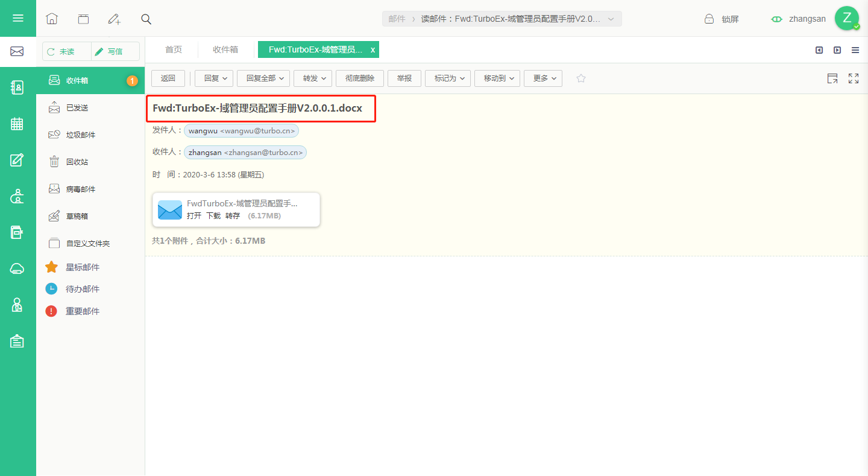Viewport: 868px width, 476px height.
Task: Click 打开 to open the attachment
Action: (x=194, y=216)
